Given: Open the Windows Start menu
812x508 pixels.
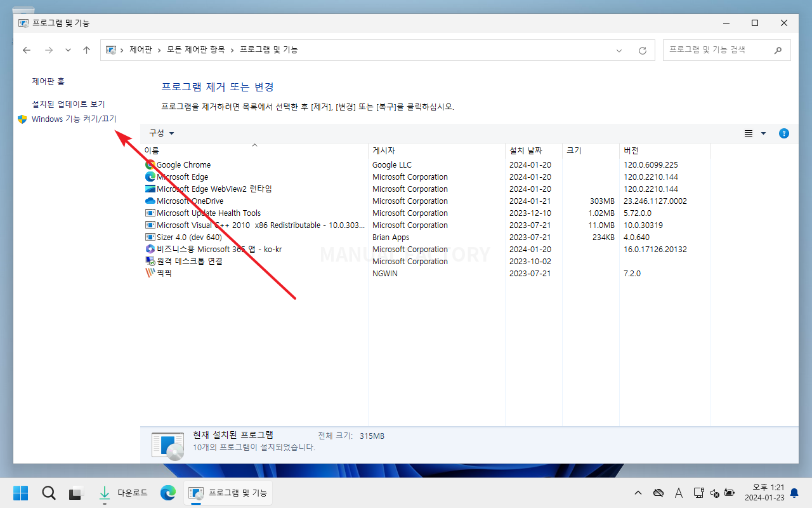Looking at the screenshot, I should click(21, 493).
